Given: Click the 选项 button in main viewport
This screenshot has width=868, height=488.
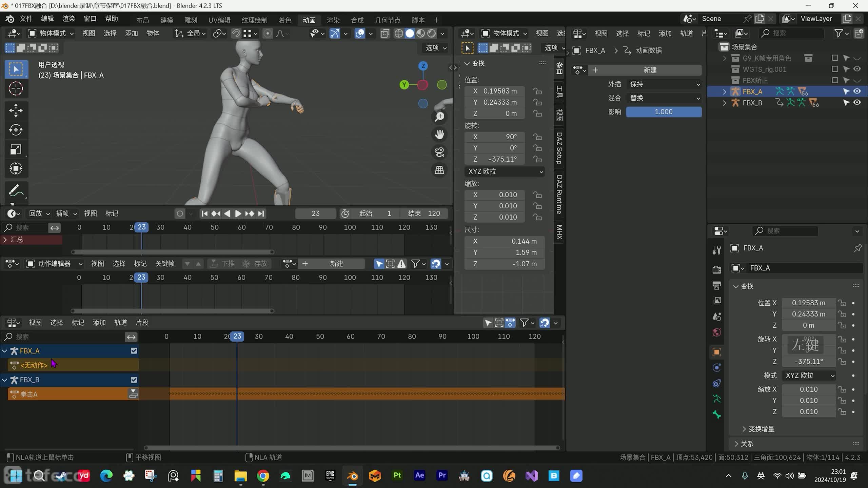Looking at the screenshot, I should click(436, 48).
